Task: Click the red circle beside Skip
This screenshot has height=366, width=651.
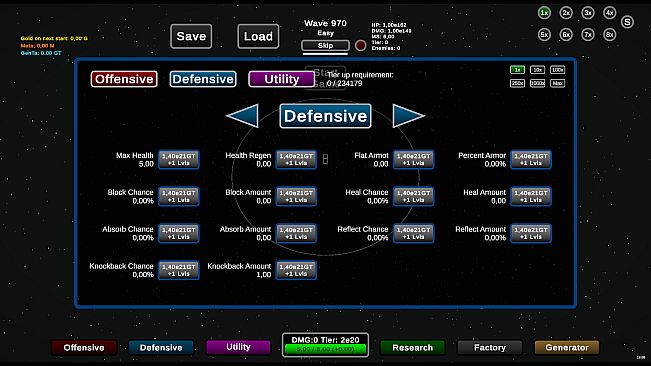Action: (x=360, y=45)
